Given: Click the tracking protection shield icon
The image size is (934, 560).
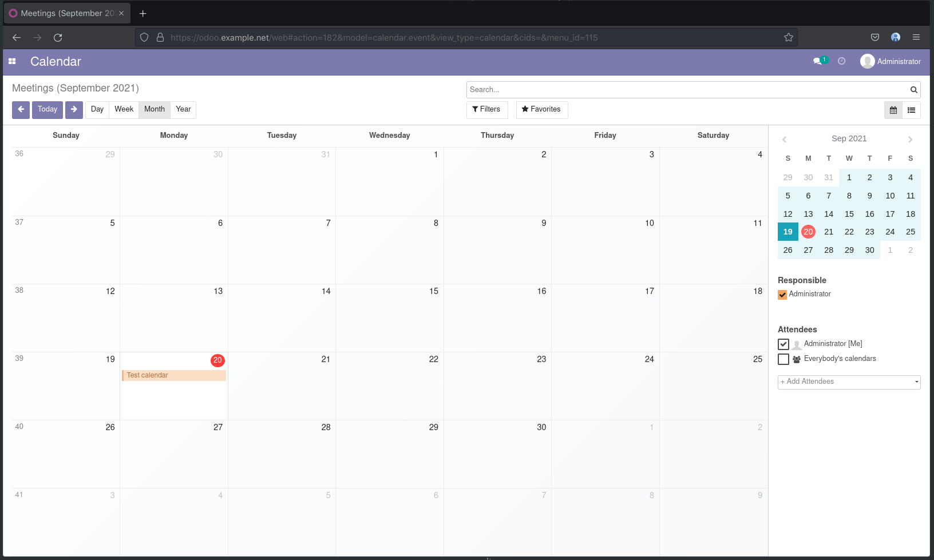Looking at the screenshot, I should pyautogui.click(x=144, y=38).
